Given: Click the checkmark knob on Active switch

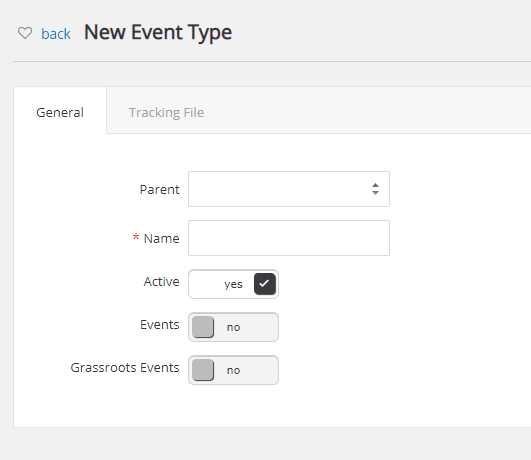Looking at the screenshot, I should point(265,284).
